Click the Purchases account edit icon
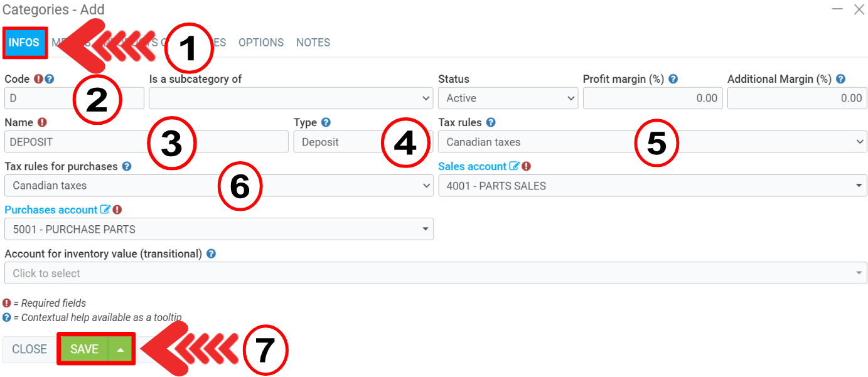Screen dimensions: 868x377 pos(105,210)
